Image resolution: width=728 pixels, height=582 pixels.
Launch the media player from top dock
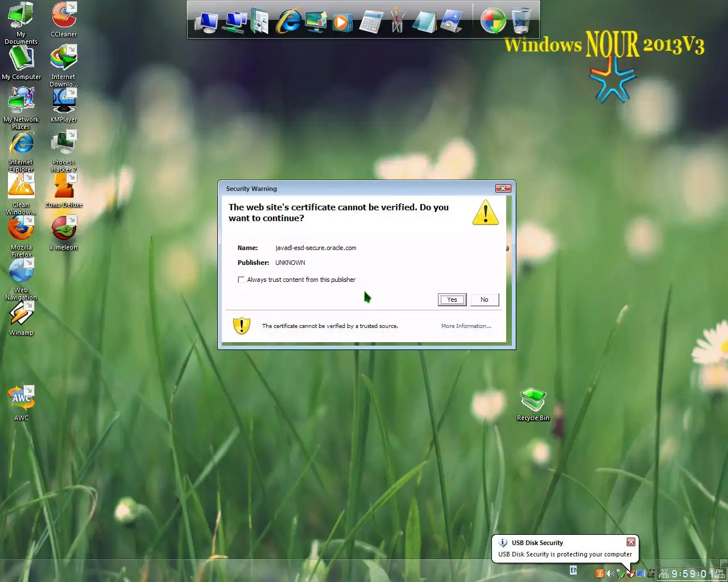click(x=342, y=22)
